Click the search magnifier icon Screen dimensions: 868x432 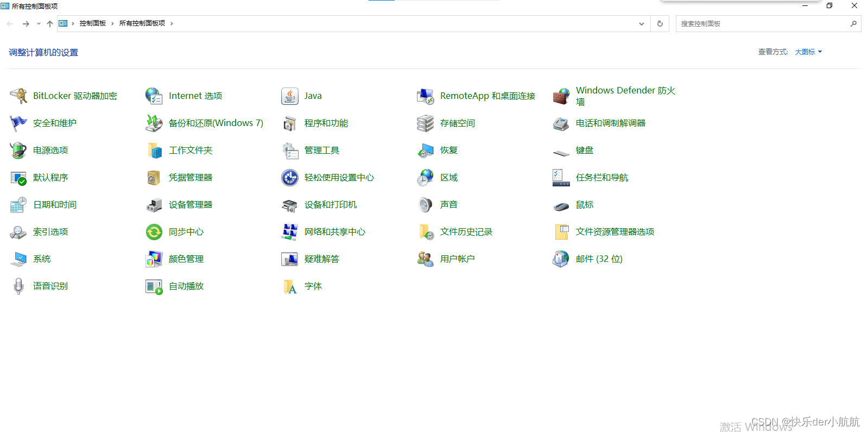pyautogui.click(x=853, y=24)
